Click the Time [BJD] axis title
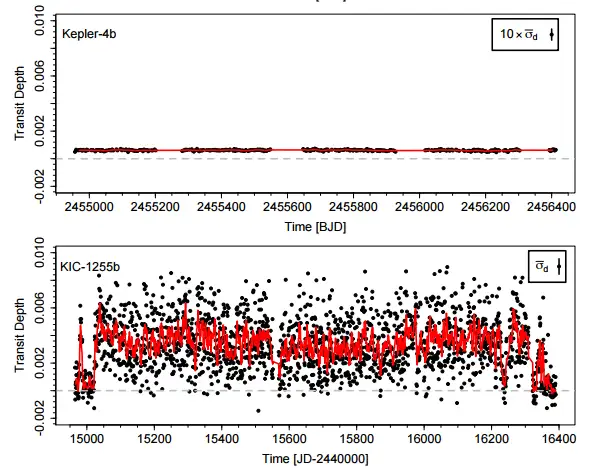This screenshot has width=608, height=468. pyautogui.click(x=315, y=228)
